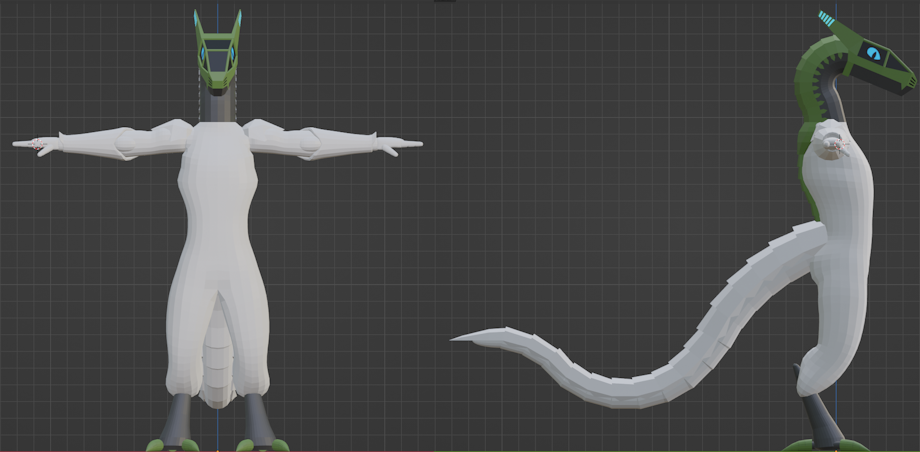Select the front-view model's torso

[218, 190]
